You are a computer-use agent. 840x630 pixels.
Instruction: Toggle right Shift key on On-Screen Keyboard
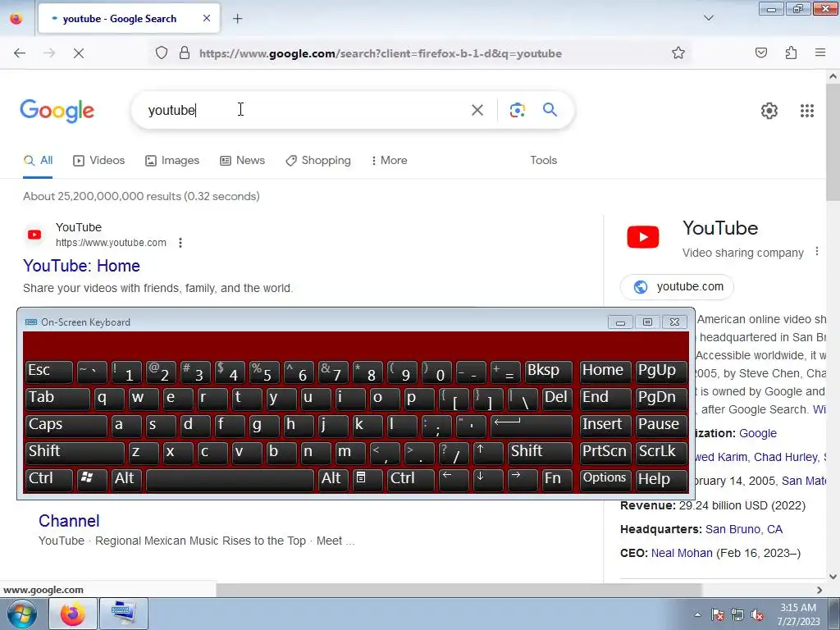coord(540,452)
